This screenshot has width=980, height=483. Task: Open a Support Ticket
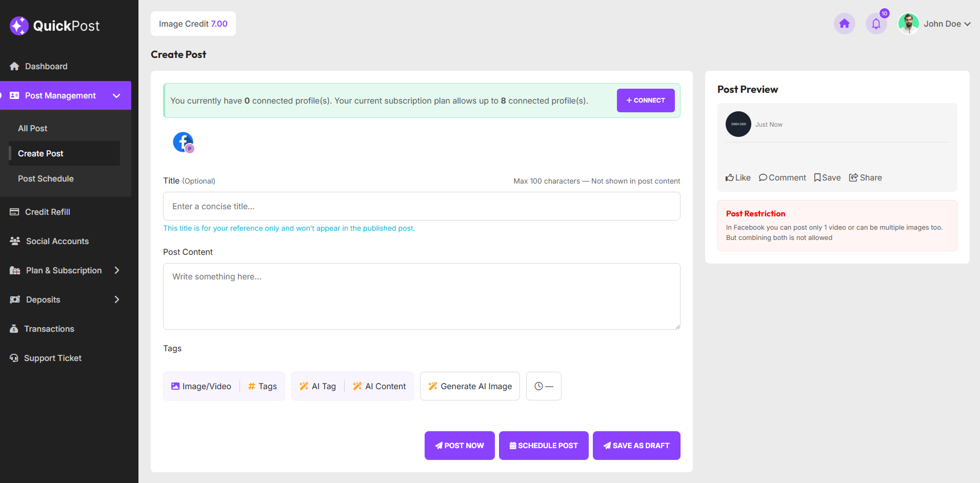[x=53, y=358]
